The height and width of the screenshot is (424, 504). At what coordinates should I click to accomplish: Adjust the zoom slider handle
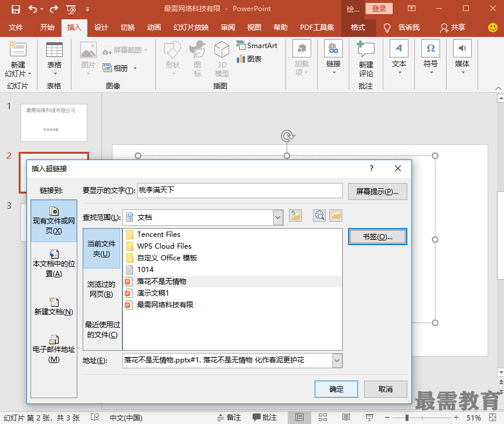pyautogui.click(x=407, y=418)
